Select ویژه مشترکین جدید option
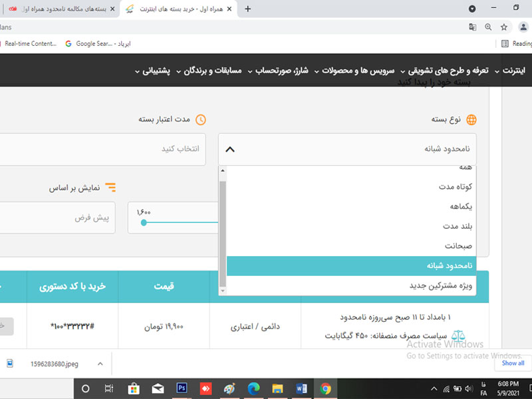The width and height of the screenshot is (532, 399). [x=351, y=286]
